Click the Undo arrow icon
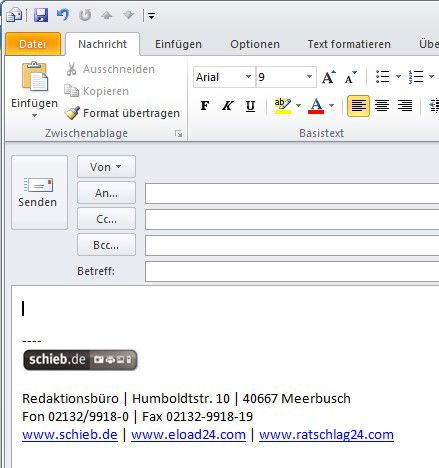439x468 pixels. tap(63, 15)
